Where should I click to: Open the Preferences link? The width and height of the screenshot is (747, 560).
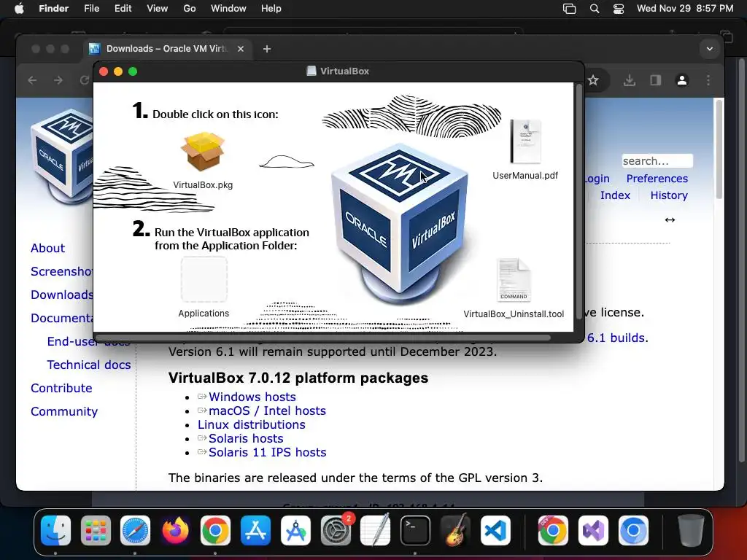click(657, 179)
